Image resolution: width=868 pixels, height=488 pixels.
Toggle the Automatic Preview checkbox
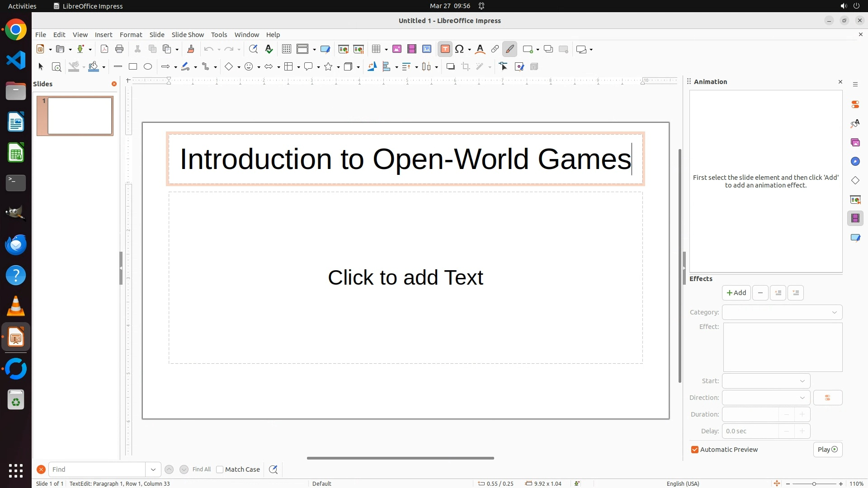tap(695, 450)
